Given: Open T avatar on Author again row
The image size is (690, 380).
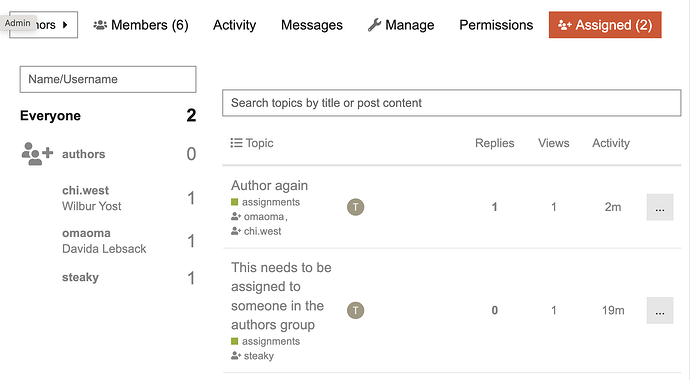Looking at the screenshot, I should coord(356,207).
